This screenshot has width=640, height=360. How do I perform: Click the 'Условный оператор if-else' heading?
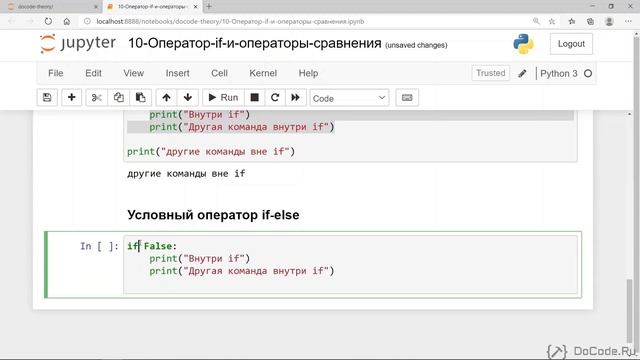point(213,215)
